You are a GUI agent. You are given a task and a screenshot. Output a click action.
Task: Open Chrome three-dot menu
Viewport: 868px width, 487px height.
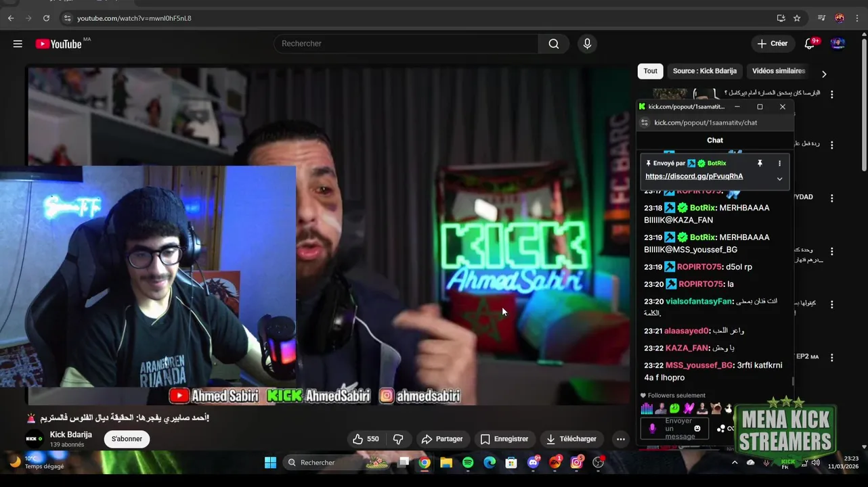[859, 18]
